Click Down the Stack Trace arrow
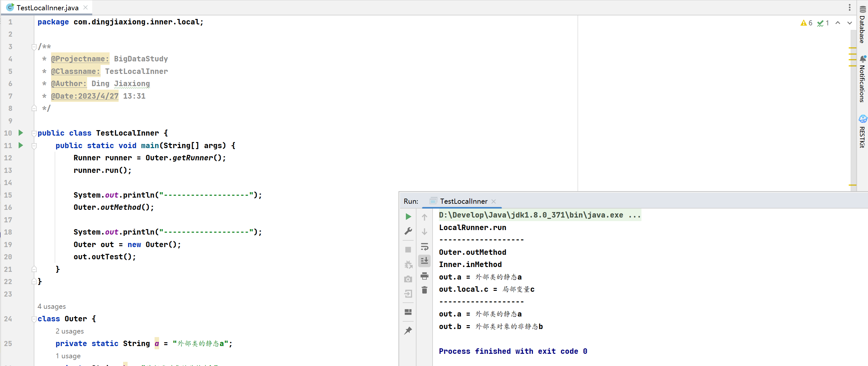 point(425,232)
